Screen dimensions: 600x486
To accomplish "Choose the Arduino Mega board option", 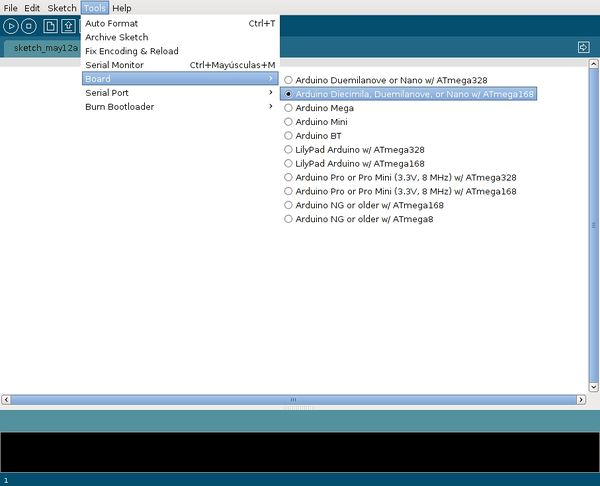I will pos(324,107).
